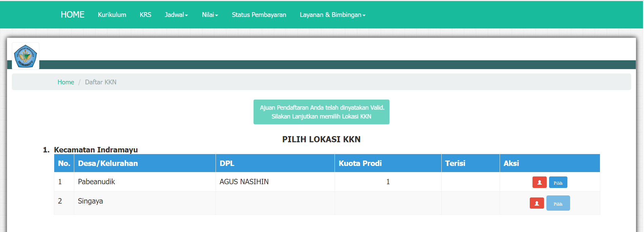Select the AGUS NASIHIN cell
This screenshot has height=232, width=644.
(244, 182)
